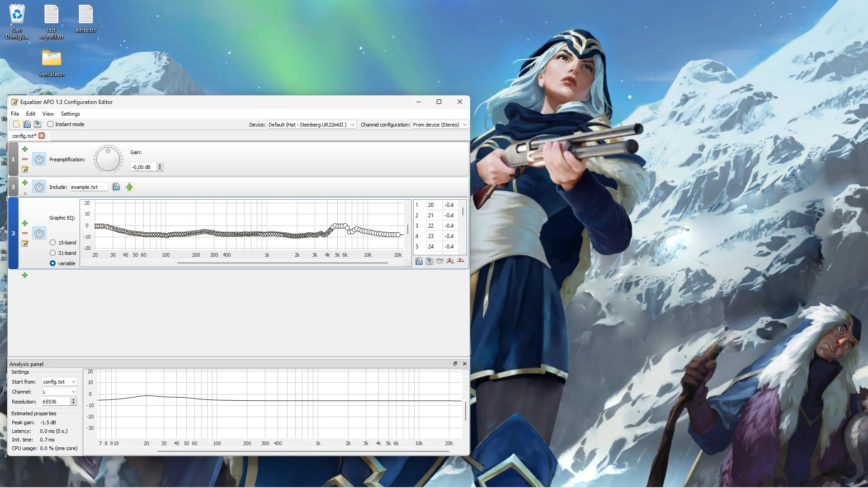Select frequency cell 24 in band table
Image resolution: width=868 pixels, height=488 pixels.
pyautogui.click(x=434, y=247)
